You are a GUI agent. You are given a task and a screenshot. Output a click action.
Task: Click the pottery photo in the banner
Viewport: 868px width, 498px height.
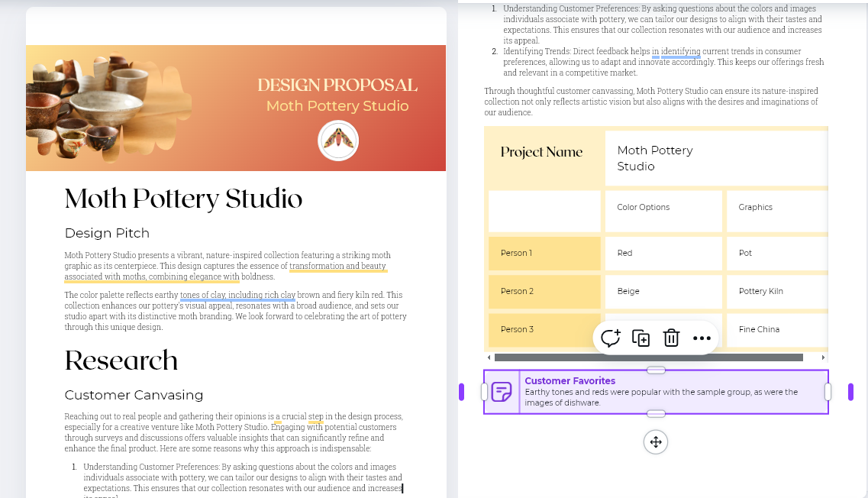(108, 108)
